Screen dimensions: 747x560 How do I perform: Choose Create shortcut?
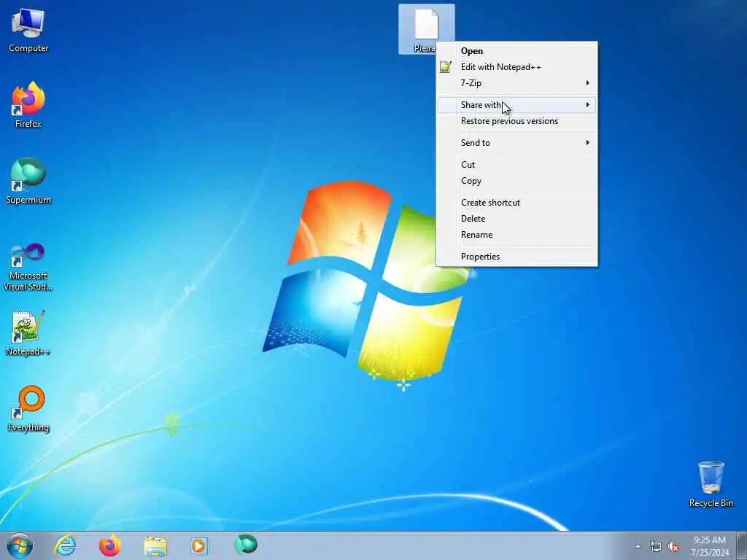tap(517, 203)
